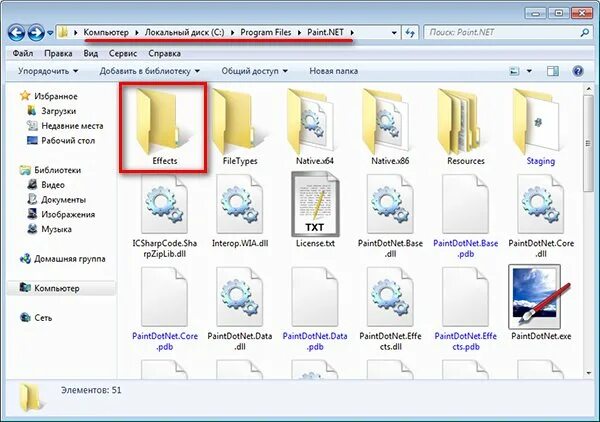Open the Справка menu
This screenshot has height=422, width=600.
click(x=164, y=54)
